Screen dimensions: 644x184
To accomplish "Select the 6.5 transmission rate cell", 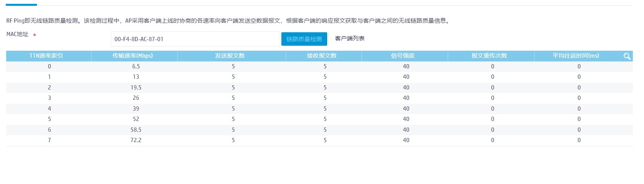I will [x=136, y=66].
